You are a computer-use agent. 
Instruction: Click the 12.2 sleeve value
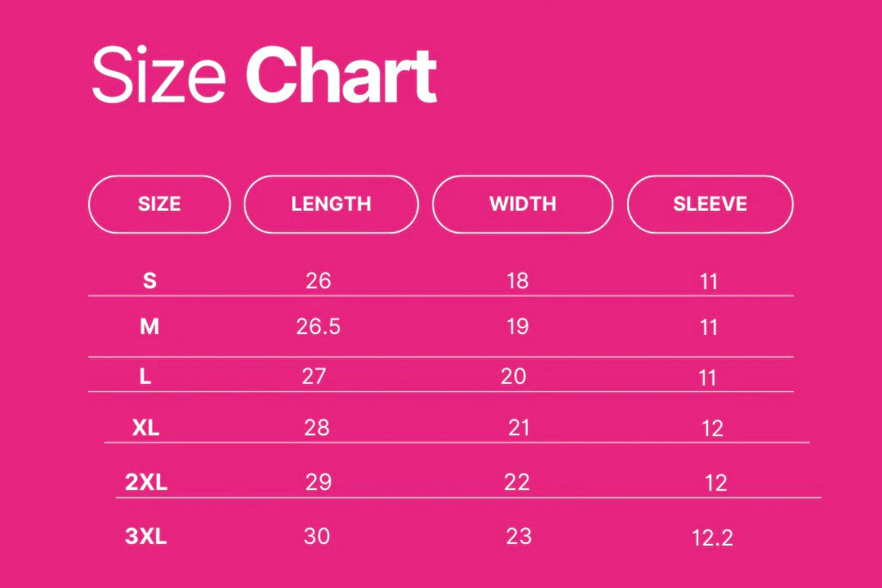(712, 539)
